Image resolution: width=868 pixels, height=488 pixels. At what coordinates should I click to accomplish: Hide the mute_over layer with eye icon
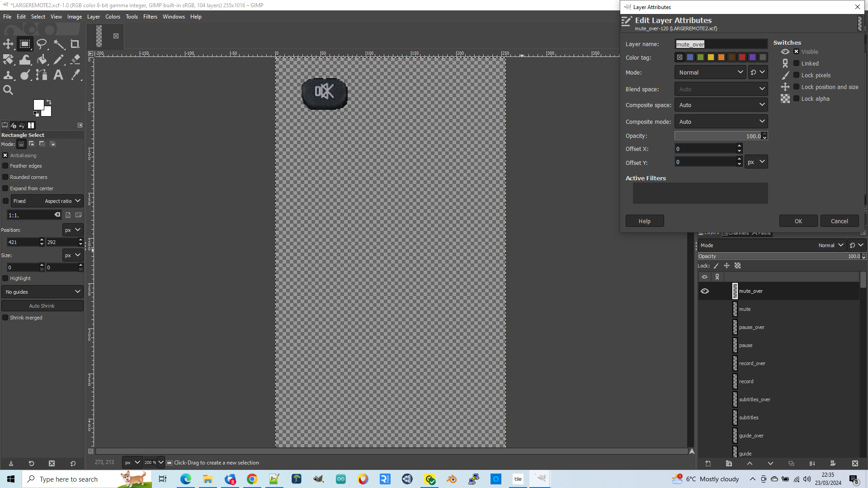tap(705, 291)
